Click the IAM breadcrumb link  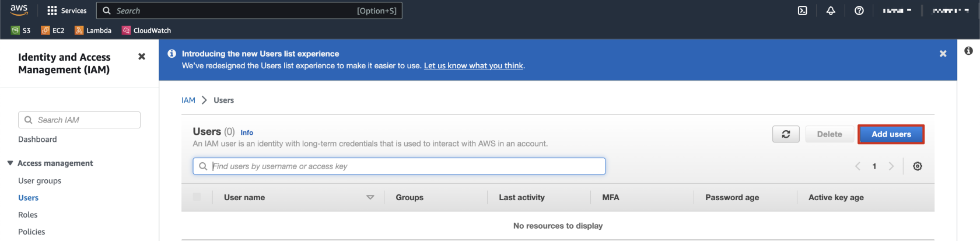pyautogui.click(x=188, y=100)
